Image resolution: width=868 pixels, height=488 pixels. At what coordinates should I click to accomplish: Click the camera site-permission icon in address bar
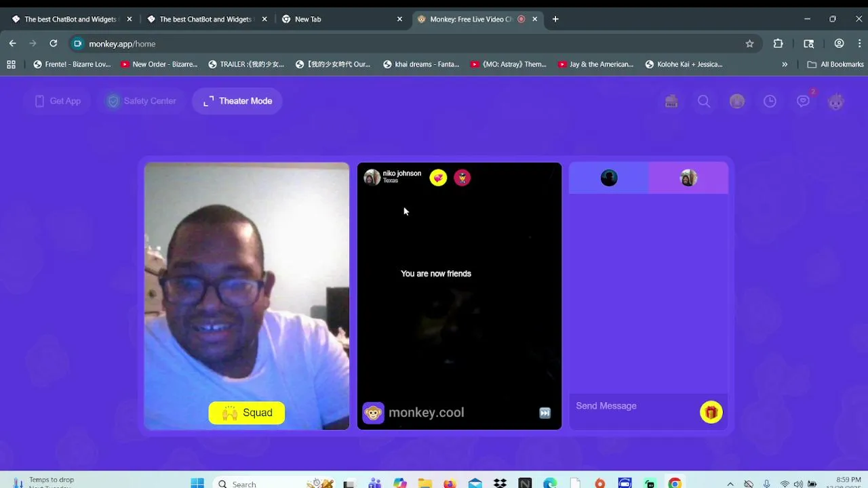tap(77, 43)
